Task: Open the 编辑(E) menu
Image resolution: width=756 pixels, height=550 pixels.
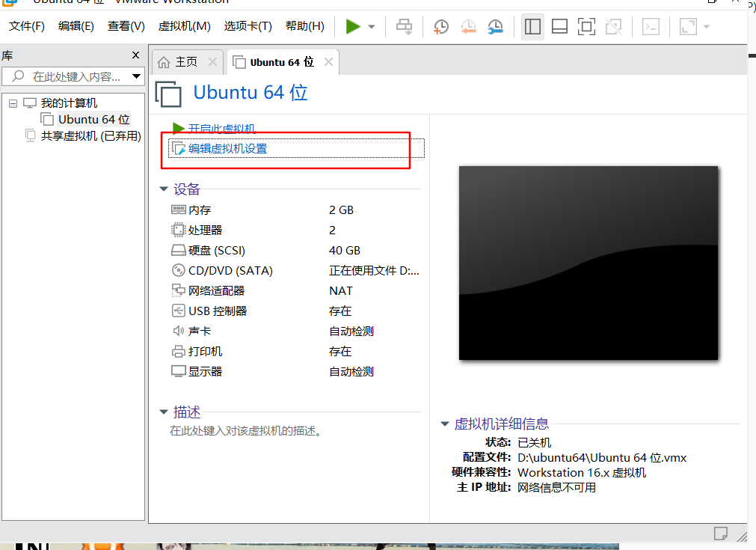Action: [76, 26]
